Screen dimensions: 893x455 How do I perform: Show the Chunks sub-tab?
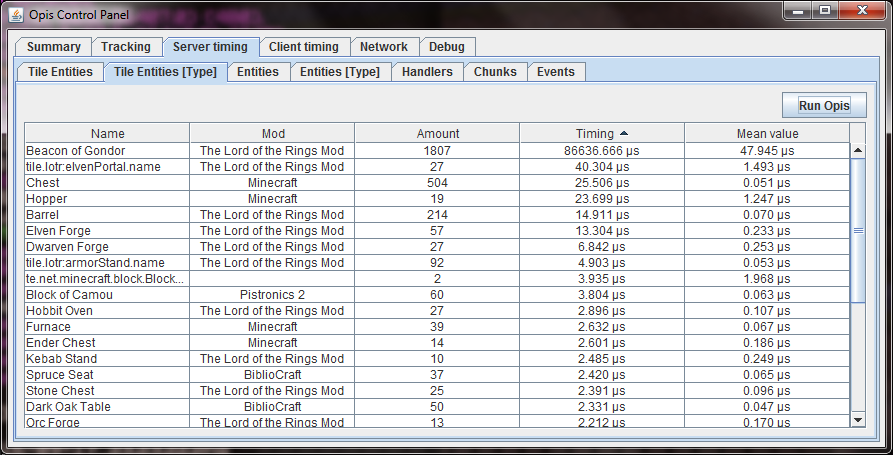pos(495,72)
